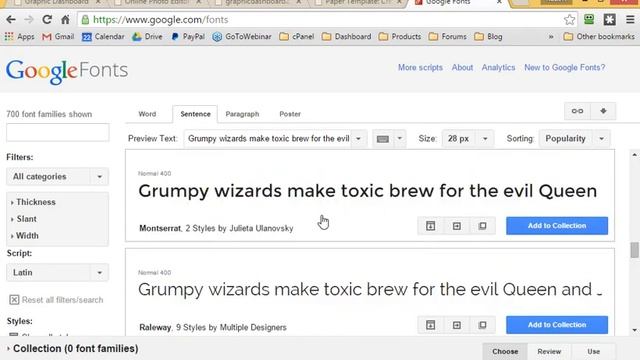Open the Calendar bookmark
The width and height of the screenshot is (640, 360).
[x=103, y=37]
